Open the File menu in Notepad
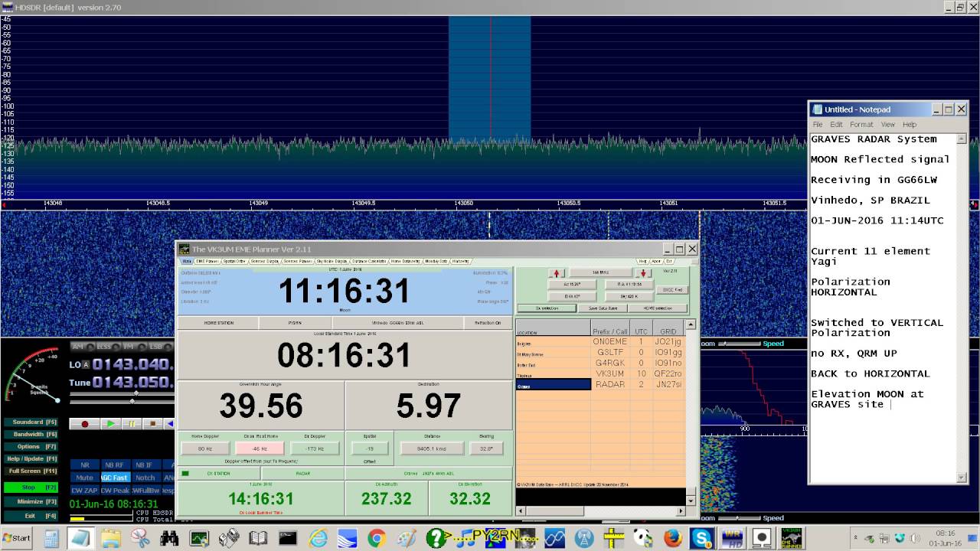Screen dimensions: 980x551 [818, 124]
